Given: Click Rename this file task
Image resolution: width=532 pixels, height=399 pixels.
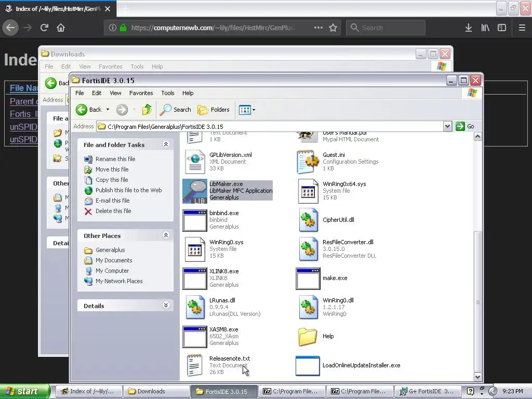Looking at the screenshot, I should tap(115, 159).
